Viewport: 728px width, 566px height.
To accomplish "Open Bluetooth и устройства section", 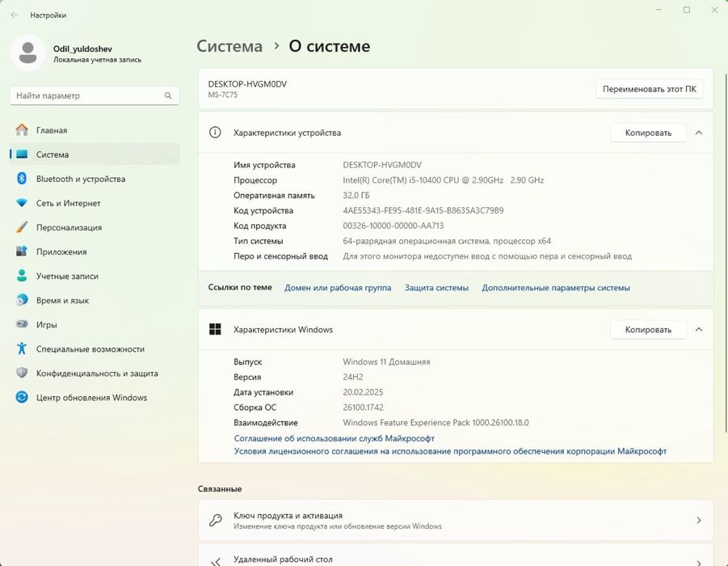I will pos(80,179).
